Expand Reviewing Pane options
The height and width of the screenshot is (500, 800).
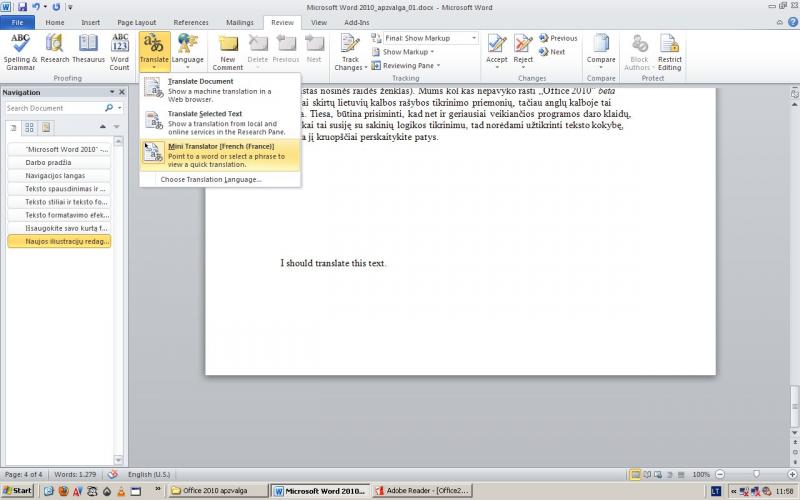[406, 66]
